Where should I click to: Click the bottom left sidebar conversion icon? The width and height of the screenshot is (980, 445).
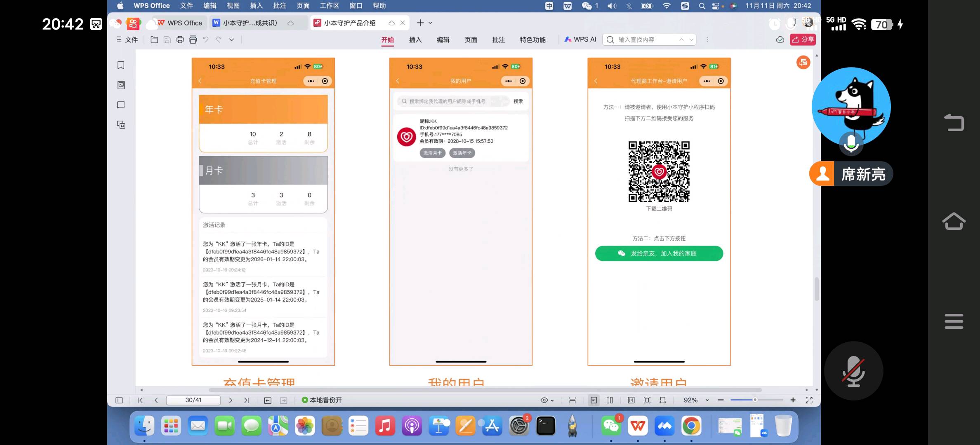tap(121, 124)
